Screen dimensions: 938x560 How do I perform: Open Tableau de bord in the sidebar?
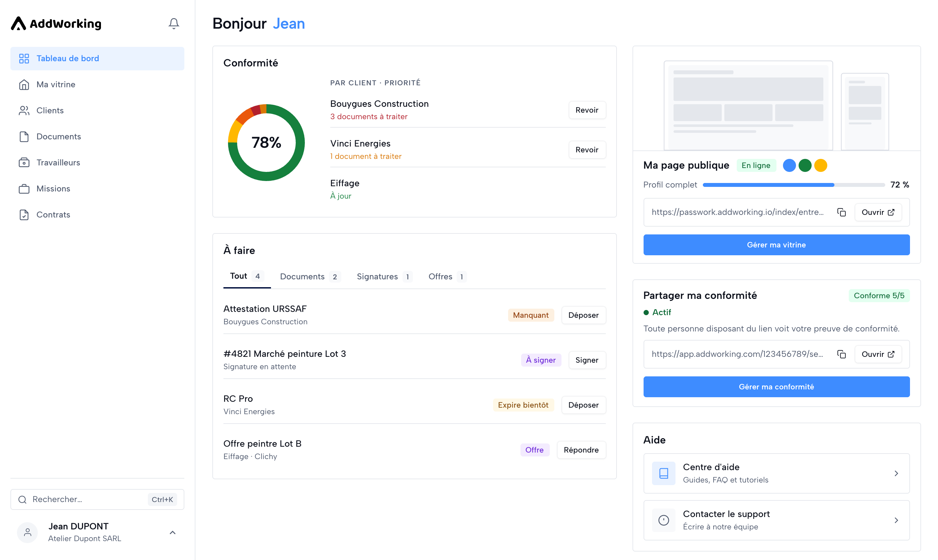97,59
